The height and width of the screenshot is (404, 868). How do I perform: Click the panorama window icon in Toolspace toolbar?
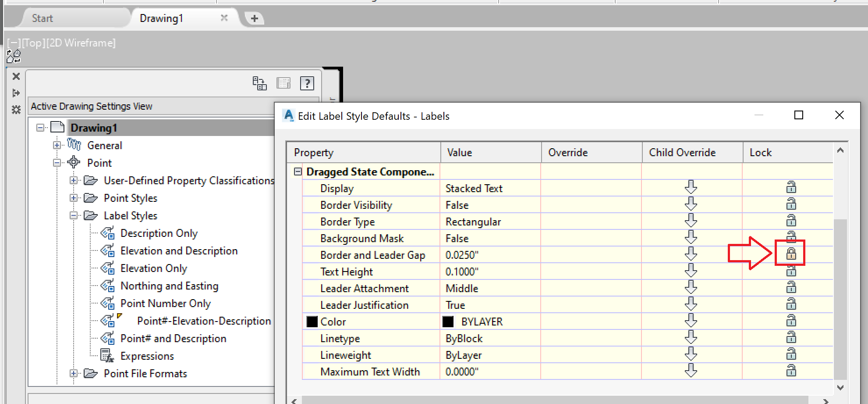[x=283, y=83]
